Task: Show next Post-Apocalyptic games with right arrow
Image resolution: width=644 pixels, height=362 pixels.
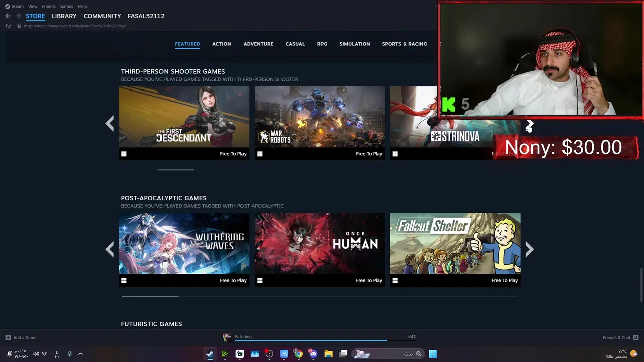Action: click(529, 249)
